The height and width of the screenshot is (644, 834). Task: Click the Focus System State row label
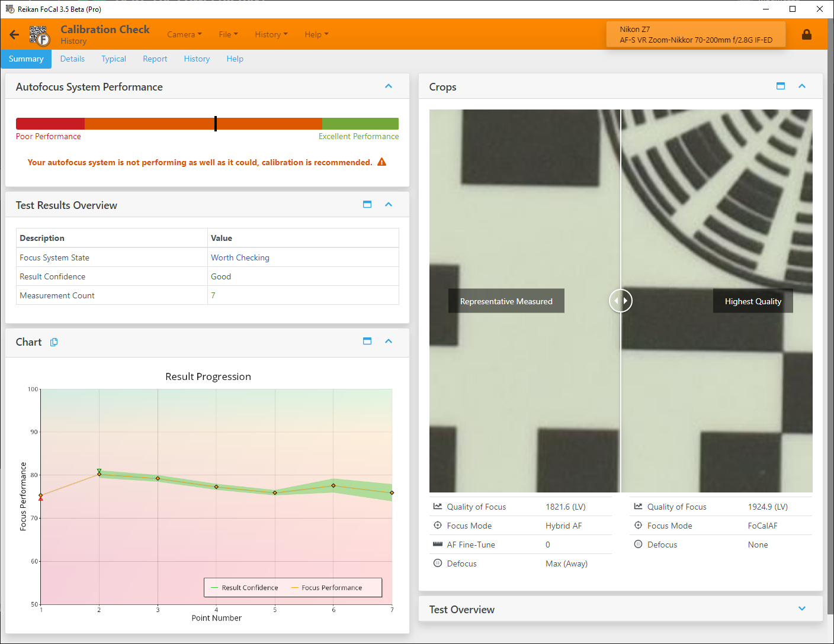54,257
